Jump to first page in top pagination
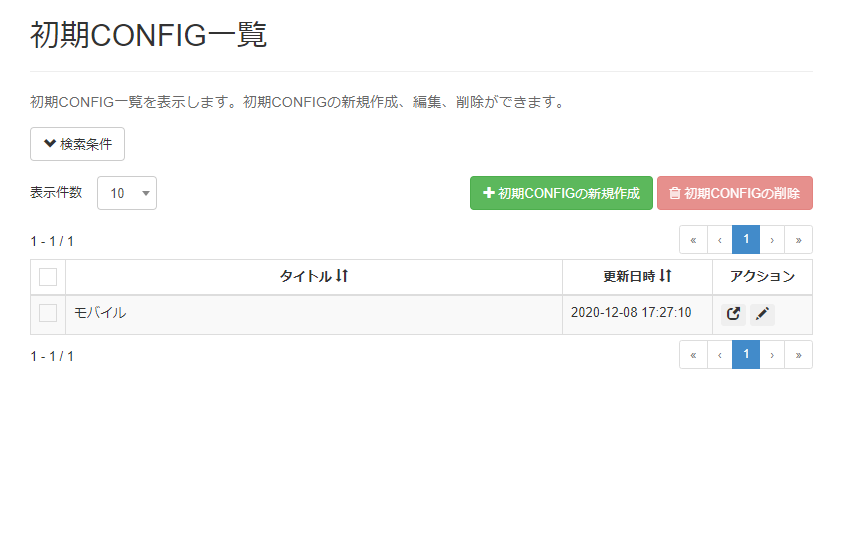 (693, 240)
